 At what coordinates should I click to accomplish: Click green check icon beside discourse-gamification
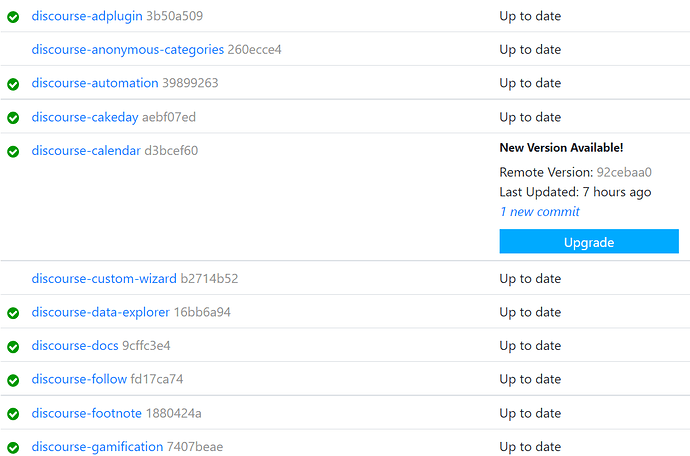tap(13, 448)
